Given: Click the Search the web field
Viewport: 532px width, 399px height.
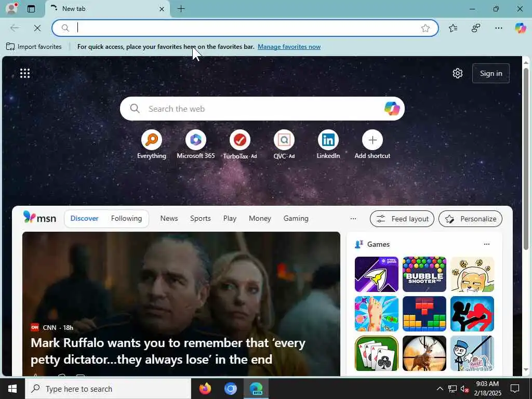Looking at the screenshot, I should point(262,109).
